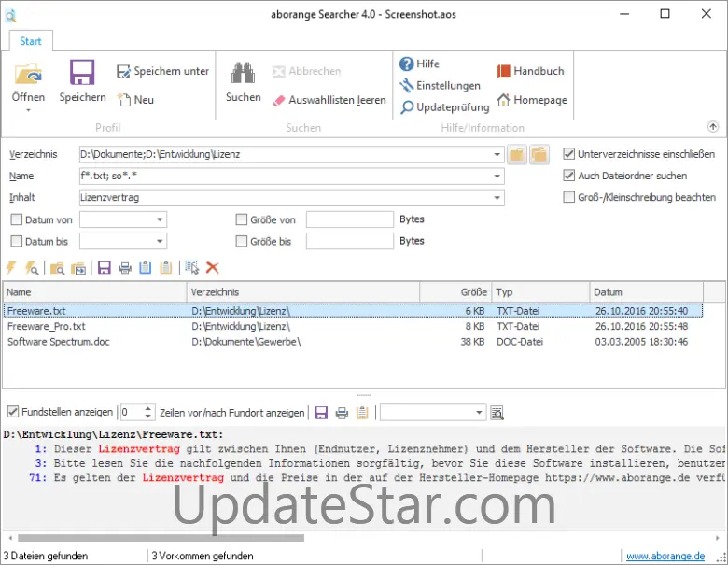
Task: Save results list with purple disk icon
Action: pos(104,268)
